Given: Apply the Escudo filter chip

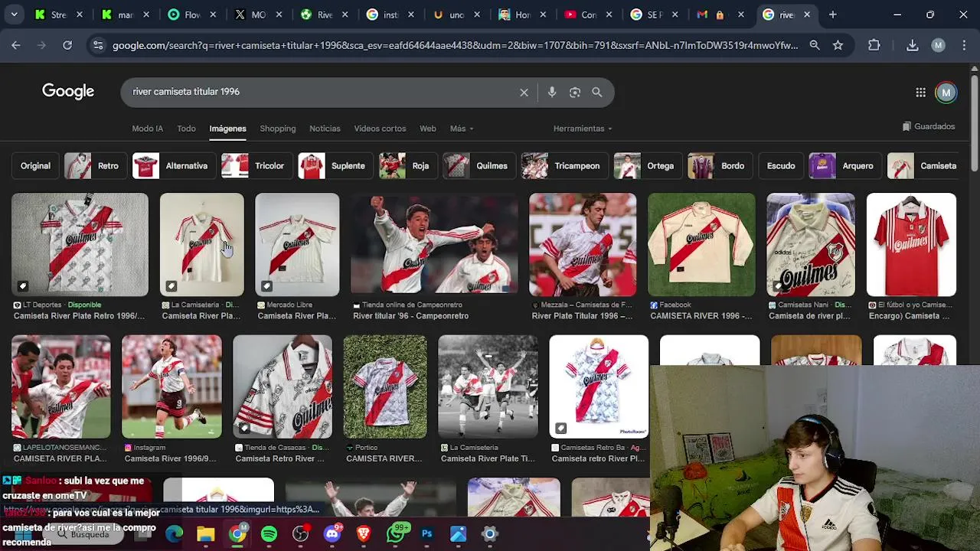Looking at the screenshot, I should [x=781, y=166].
